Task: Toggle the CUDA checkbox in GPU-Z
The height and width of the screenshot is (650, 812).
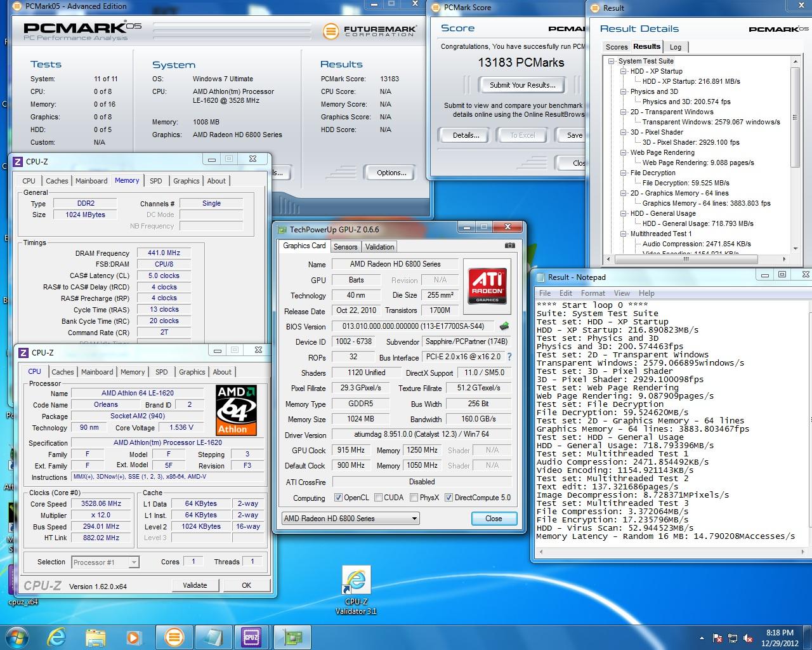Action: pos(378,498)
